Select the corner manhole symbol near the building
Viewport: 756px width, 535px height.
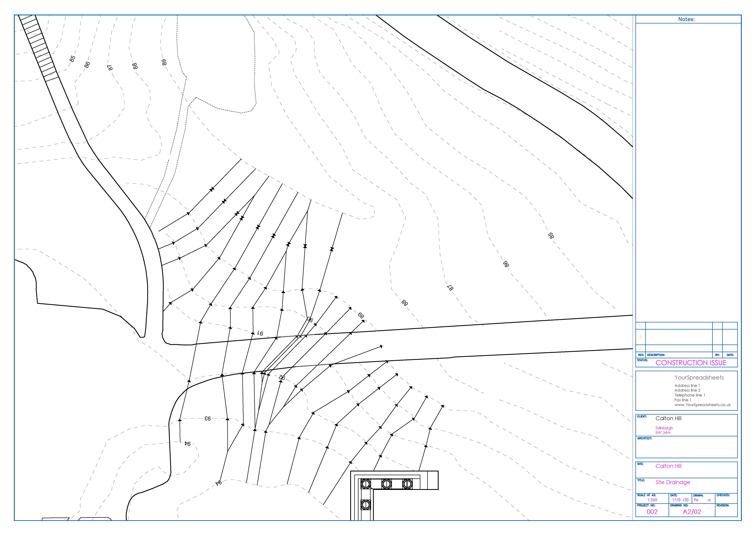click(366, 484)
